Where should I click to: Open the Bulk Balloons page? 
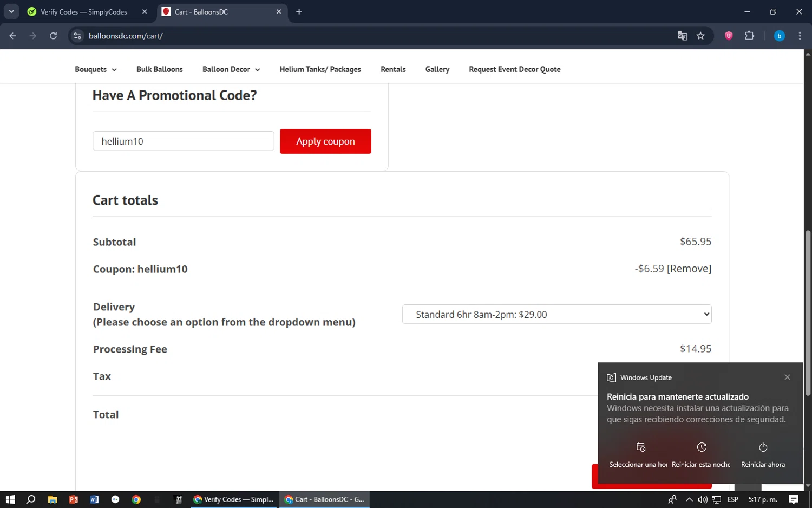160,69
